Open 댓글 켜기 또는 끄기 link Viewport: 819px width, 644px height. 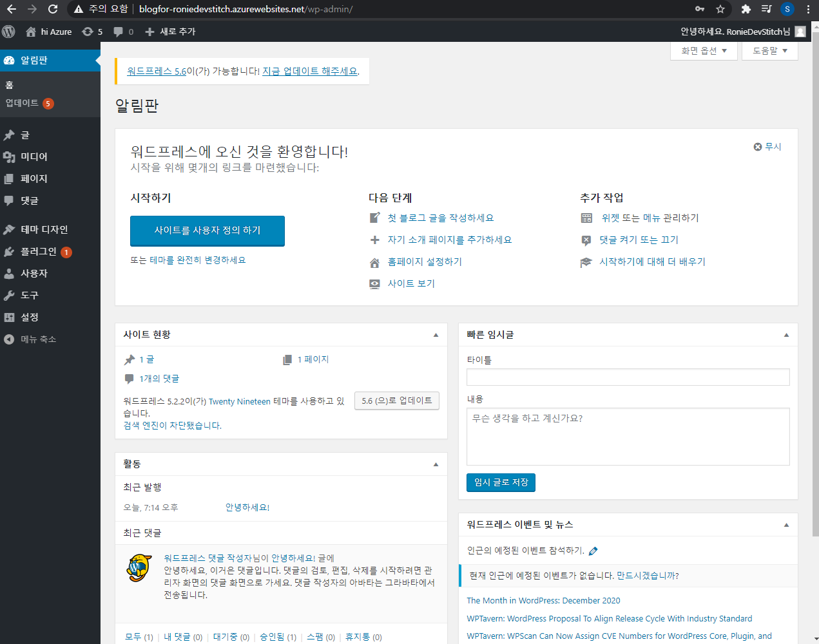(x=639, y=240)
